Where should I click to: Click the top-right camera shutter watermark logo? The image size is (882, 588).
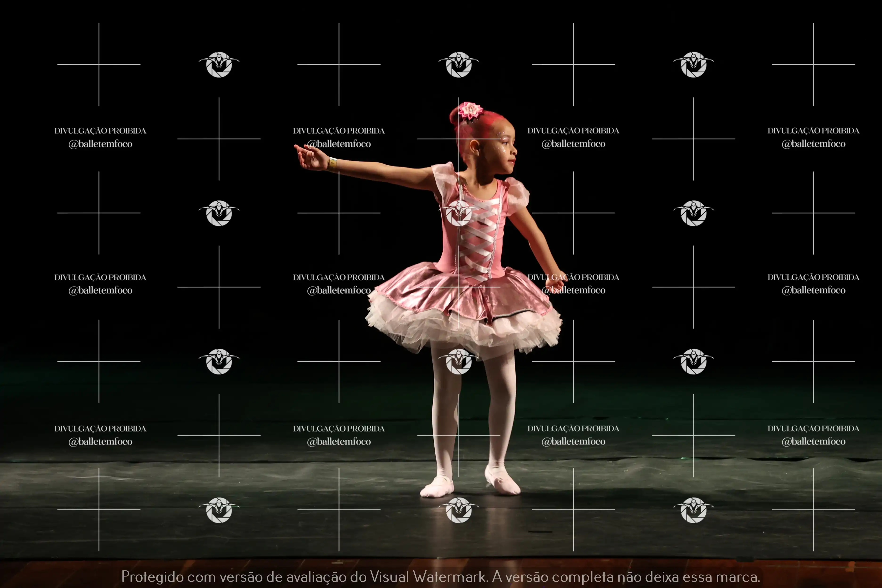[x=693, y=65]
